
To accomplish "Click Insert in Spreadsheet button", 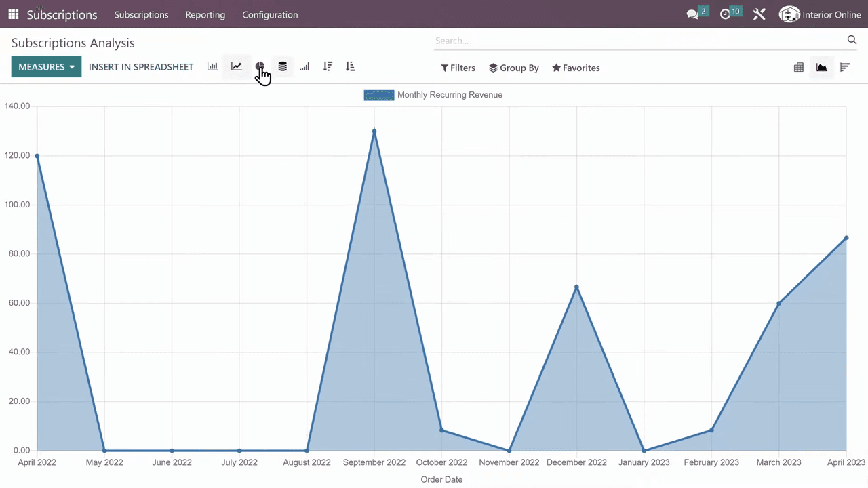I will 141,67.
